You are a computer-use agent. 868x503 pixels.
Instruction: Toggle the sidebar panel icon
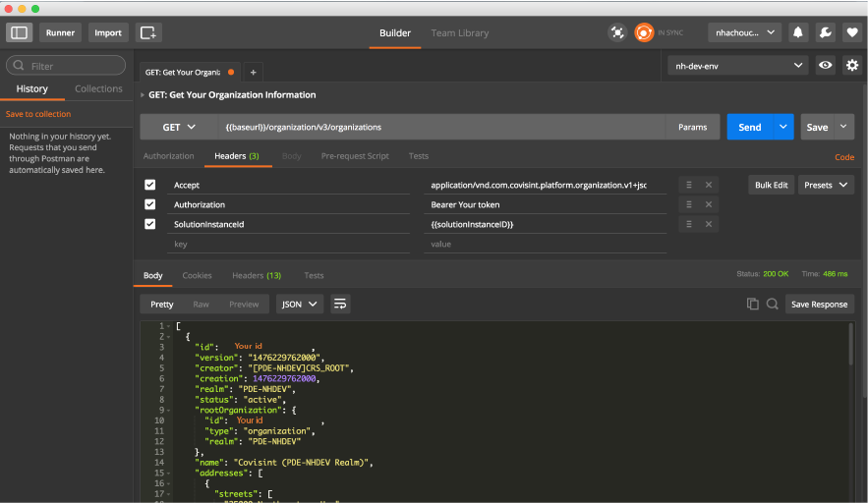tap(20, 32)
